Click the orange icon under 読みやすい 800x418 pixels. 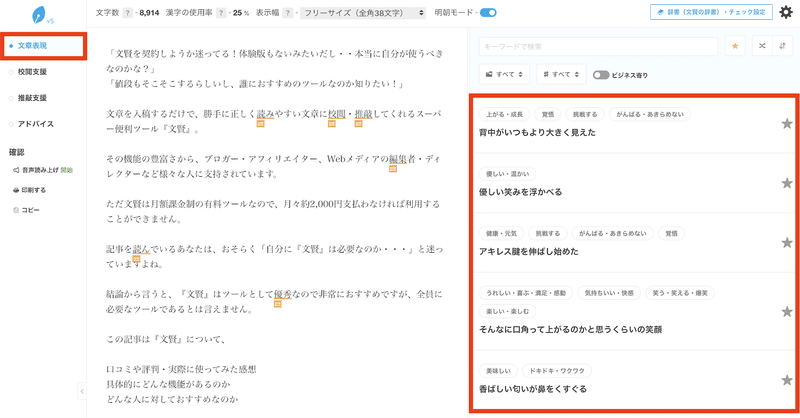pyautogui.click(x=260, y=124)
